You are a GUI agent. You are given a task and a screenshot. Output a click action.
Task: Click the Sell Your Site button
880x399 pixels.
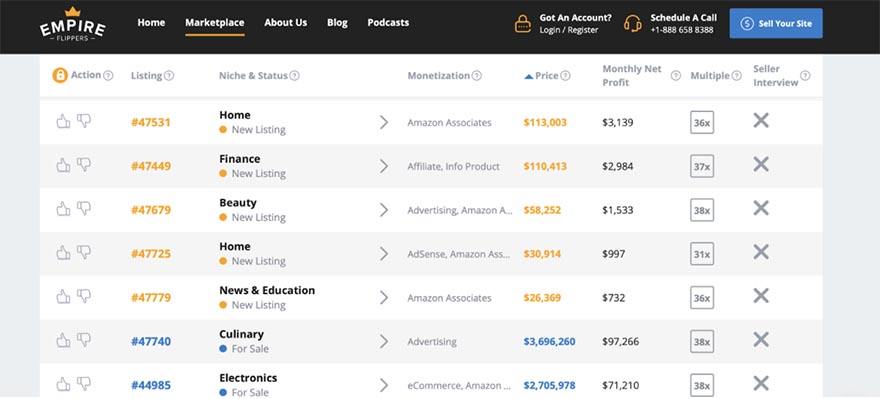(776, 24)
